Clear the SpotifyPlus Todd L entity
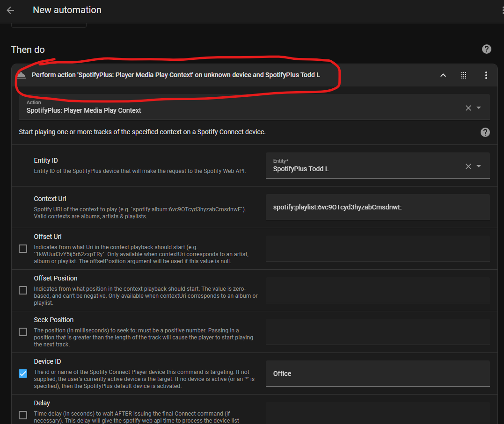Viewport: 504px width, 424px height. click(x=468, y=166)
